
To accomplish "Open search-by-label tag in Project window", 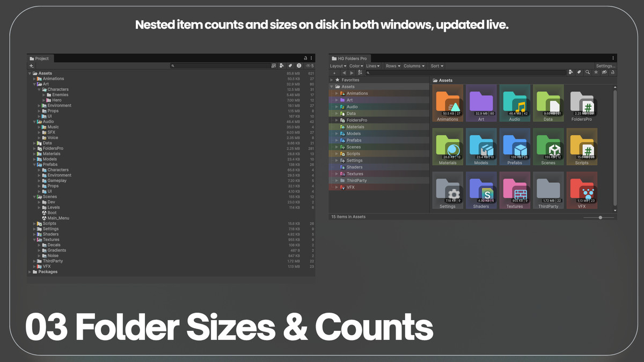I will point(290,66).
